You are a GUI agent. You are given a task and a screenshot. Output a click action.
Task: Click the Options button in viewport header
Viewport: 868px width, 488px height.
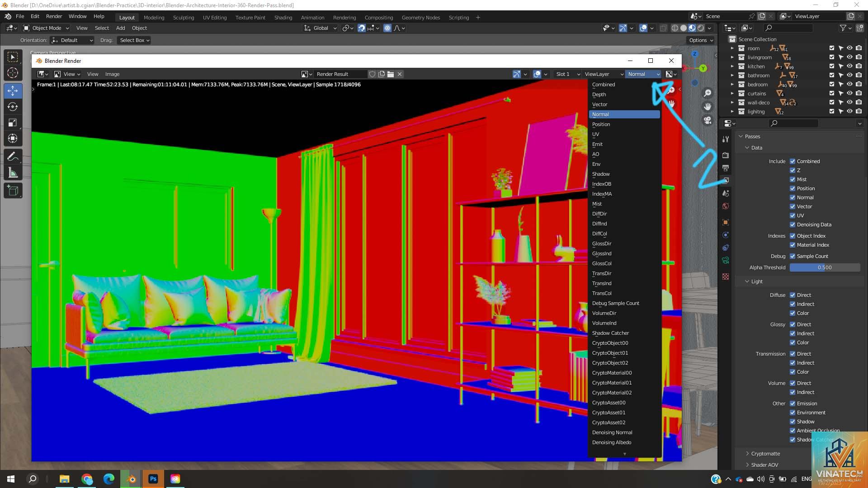(701, 40)
